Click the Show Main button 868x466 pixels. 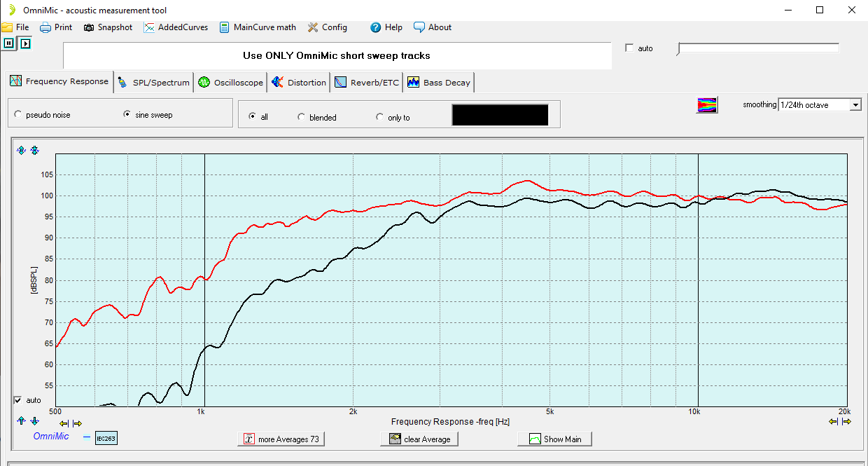(x=554, y=439)
